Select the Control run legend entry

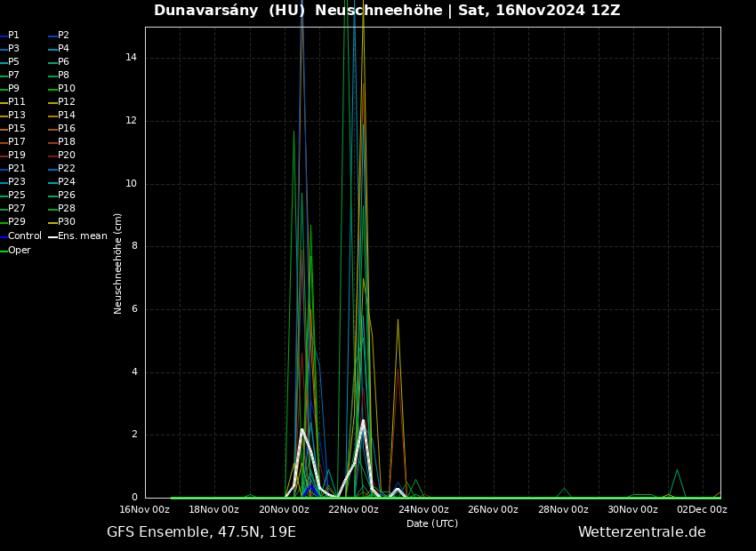coord(24,236)
